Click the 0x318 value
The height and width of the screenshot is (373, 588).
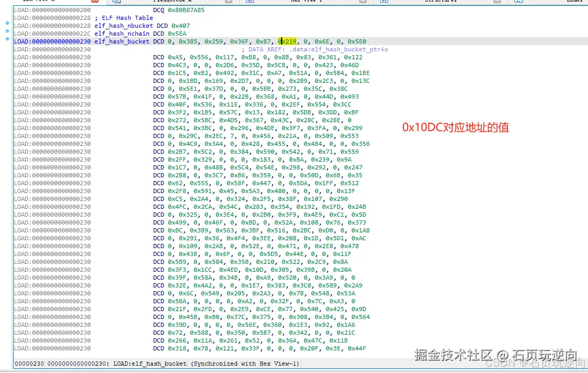pos(177,349)
